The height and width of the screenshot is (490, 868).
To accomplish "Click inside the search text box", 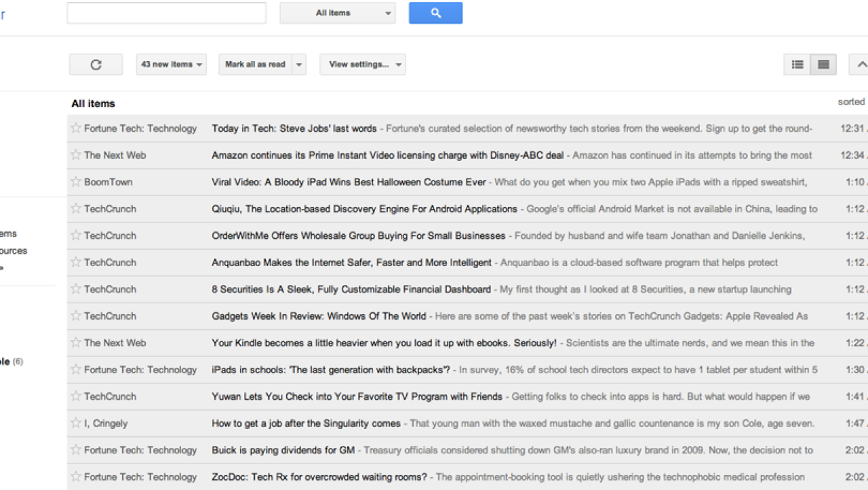I will pyautogui.click(x=166, y=13).
